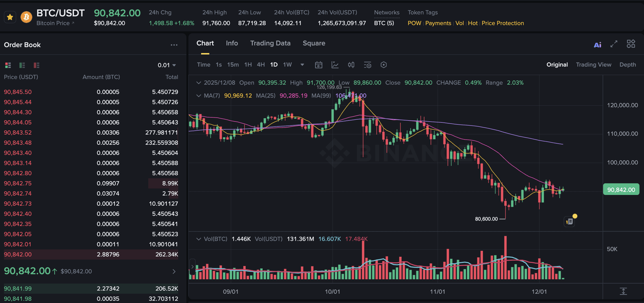Image resolution: width=644 pixels, height=303 pixels.
Task: Open the technical indicators settings
Action: click(367, 65)
